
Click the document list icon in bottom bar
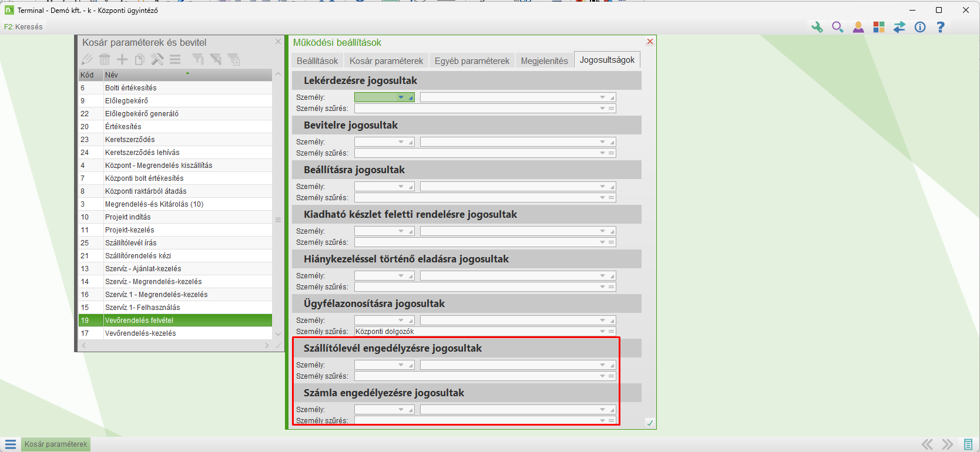968,444
